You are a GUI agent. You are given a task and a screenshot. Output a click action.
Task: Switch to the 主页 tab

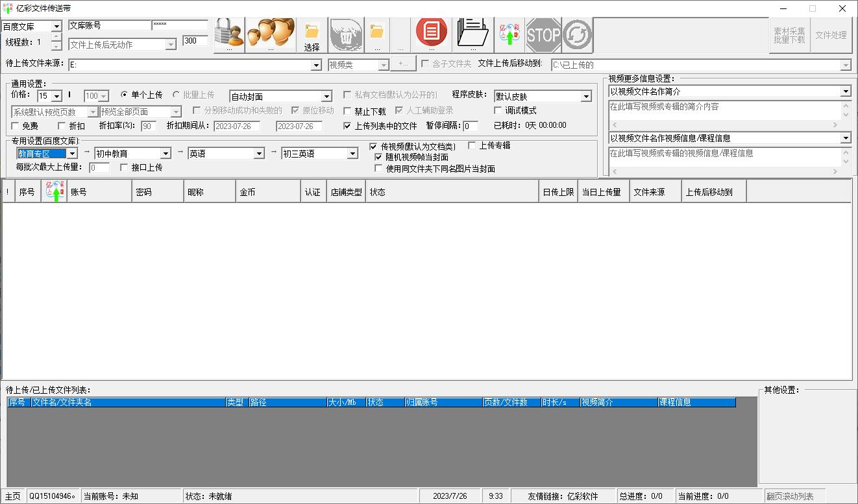click(11, 496)
